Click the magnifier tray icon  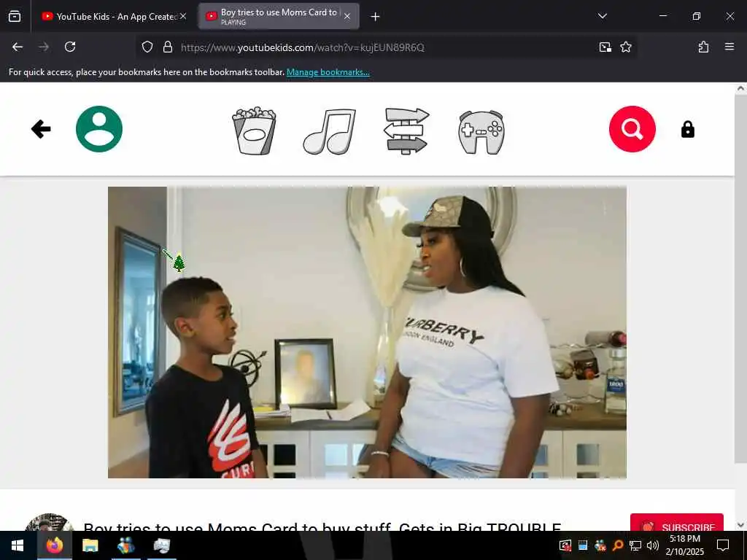pyautogui.click(x=618, y=545)
